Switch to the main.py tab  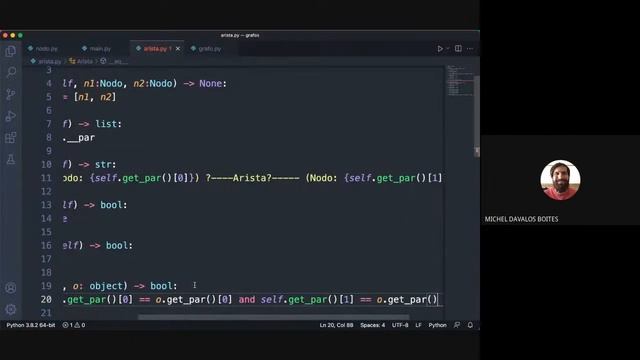click(96, 49)
